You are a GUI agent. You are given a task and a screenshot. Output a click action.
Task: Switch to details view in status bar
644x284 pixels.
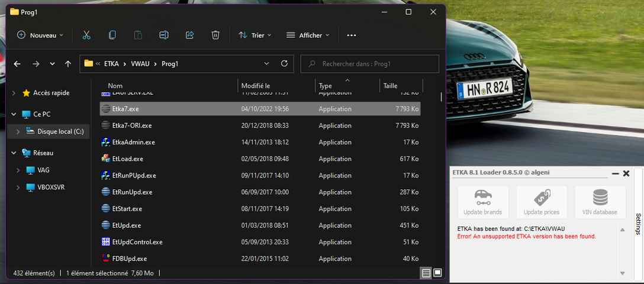[x=425, y=273]
